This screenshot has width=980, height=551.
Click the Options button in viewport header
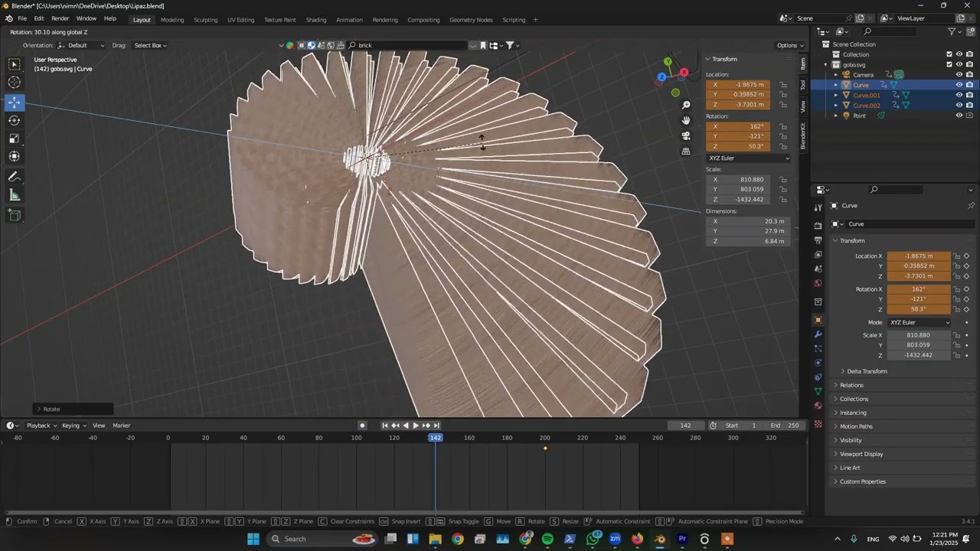790,45
